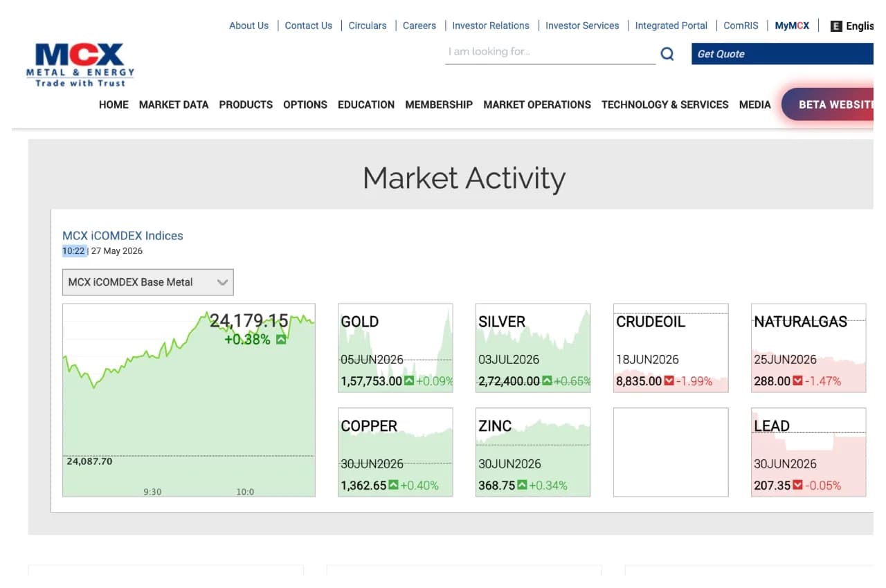Open the ComRIS link
Screen dimensions: 886x588
741,26
